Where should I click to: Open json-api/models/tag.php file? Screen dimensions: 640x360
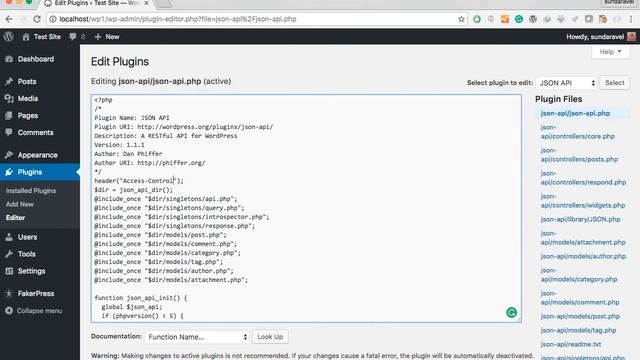pos(578,330)
